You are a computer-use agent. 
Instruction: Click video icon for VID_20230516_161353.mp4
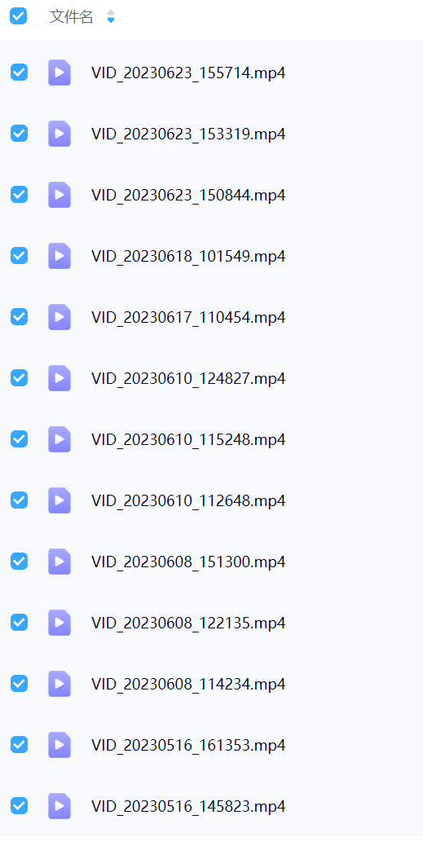tap(59, 745)
